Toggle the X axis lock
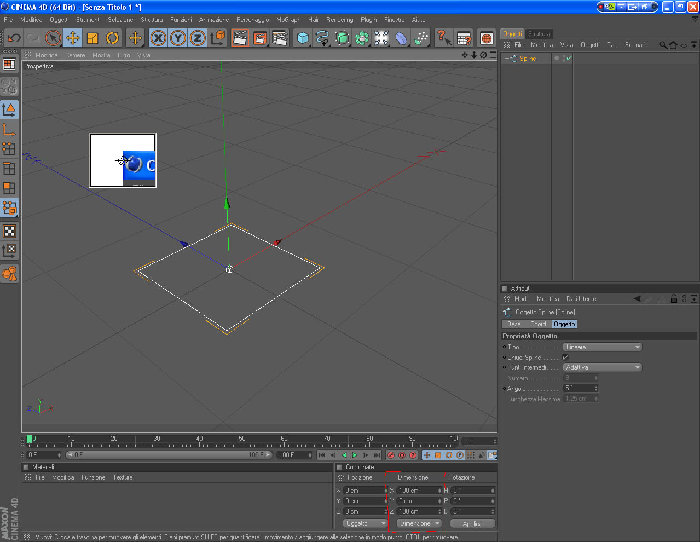 click(158, 38)
